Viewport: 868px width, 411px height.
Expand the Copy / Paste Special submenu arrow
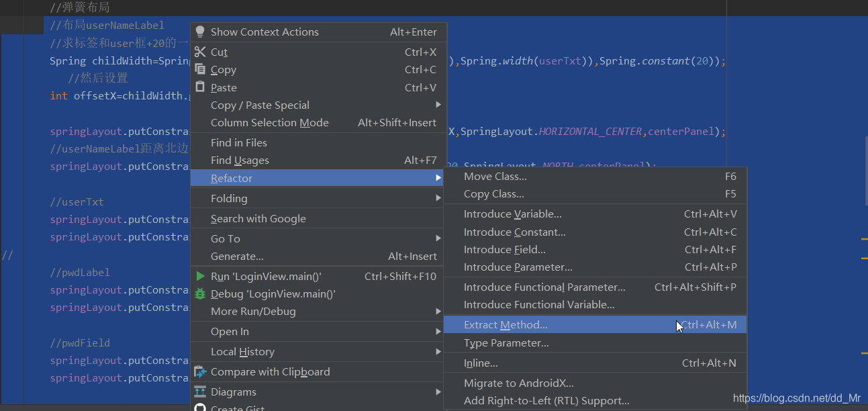[x=438, y=105]
